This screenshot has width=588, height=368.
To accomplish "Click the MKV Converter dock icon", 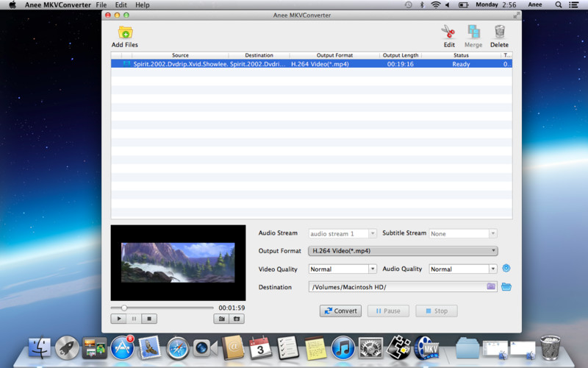I will (x=426, y=347).
